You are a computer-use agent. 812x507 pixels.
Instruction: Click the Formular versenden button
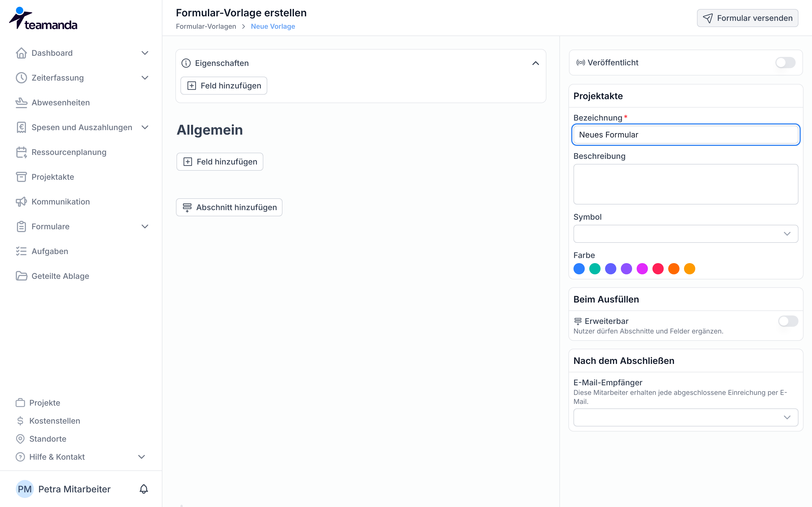click(748, 18)
